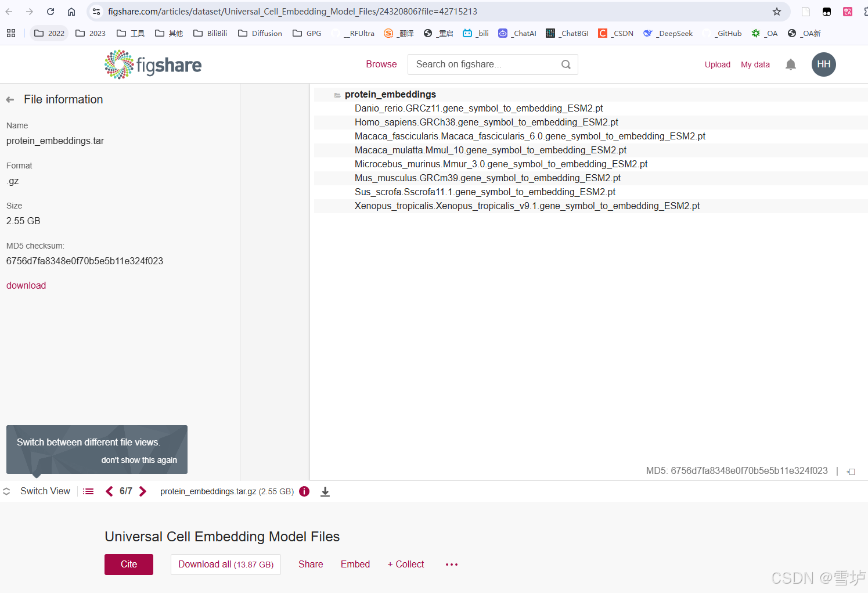This screenshot has width=868, height=593.
Task: Click the browser forward arrow
Action: [x=30, y=12]
